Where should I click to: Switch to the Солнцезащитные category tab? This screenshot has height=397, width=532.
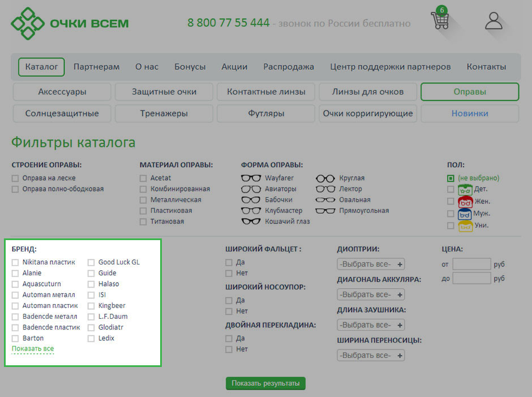click(x=62, y=113)
